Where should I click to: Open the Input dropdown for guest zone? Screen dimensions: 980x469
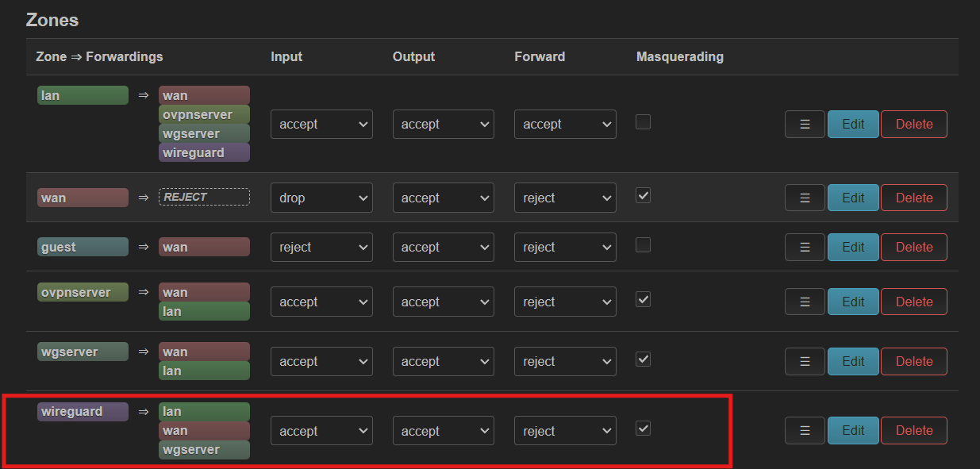coord(321,248)
